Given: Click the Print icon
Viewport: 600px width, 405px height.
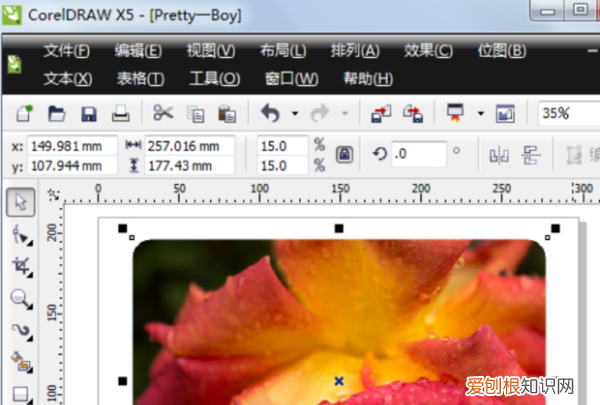Looking at the screenshot, I should click(119, 114).
